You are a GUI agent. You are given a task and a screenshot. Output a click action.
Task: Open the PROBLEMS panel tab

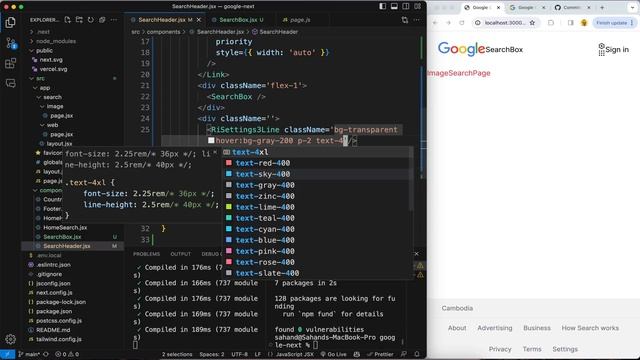147,254
